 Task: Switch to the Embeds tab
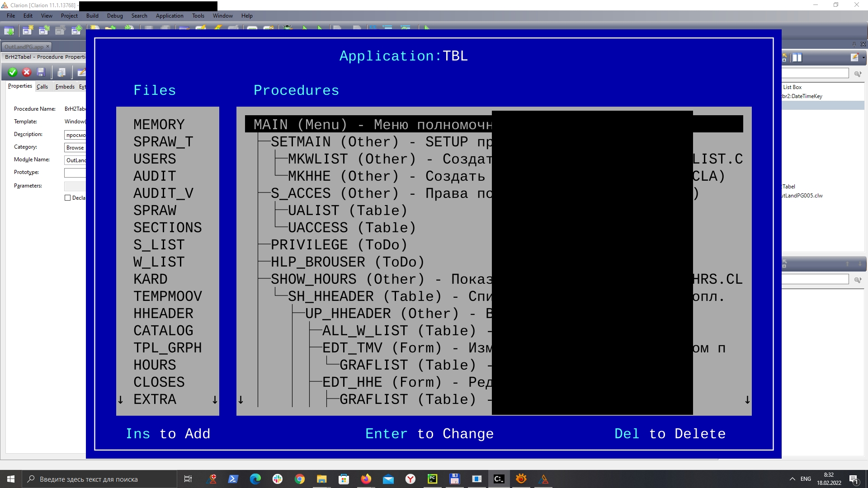pyautogui.click(x=65, y=87)
